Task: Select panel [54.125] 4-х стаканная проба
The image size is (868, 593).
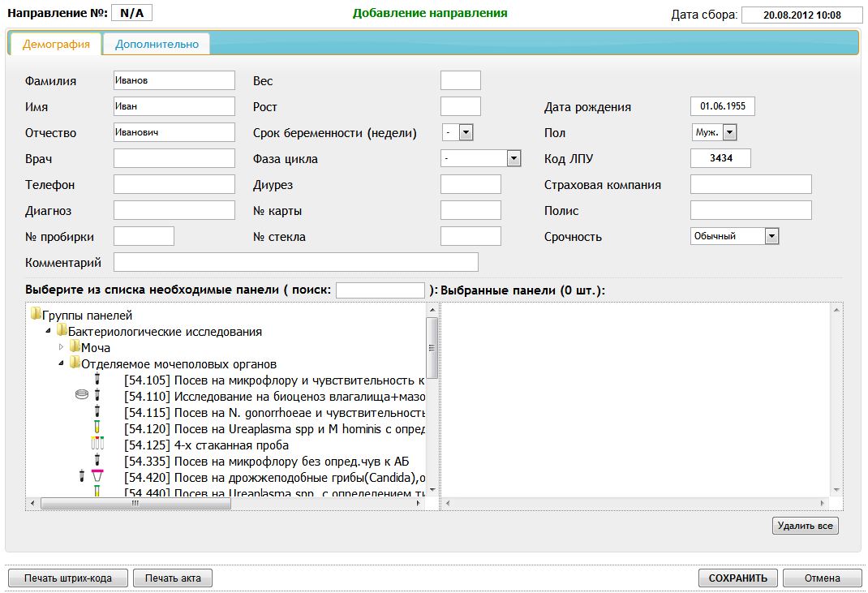Action: click(206, 445)
